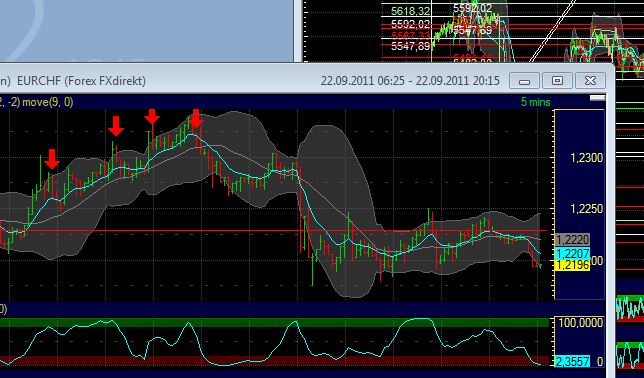Click the 100,0000 oscillator scale label
Viewport: 644px width, 378px height.
[581, 323]
